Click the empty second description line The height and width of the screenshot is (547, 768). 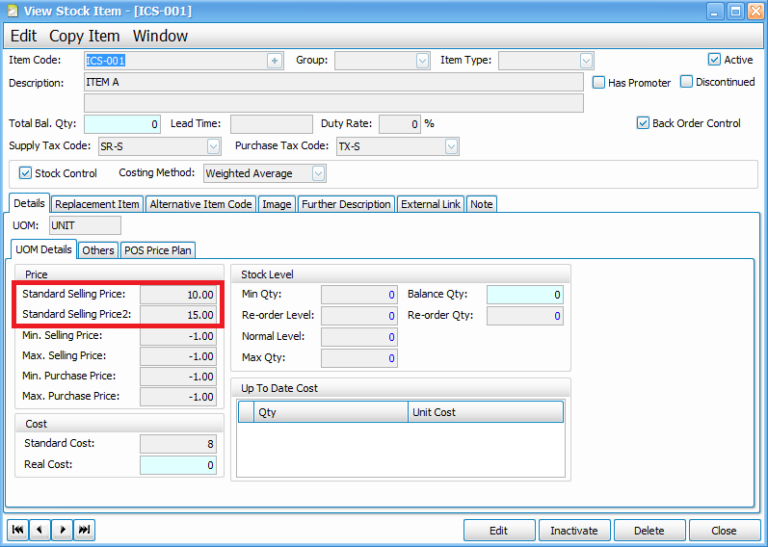[334, 103]
